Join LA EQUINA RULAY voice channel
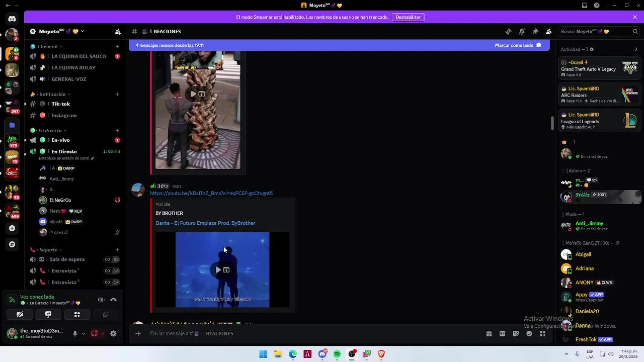This screenshot has width=644, height=362. point(75,67)
